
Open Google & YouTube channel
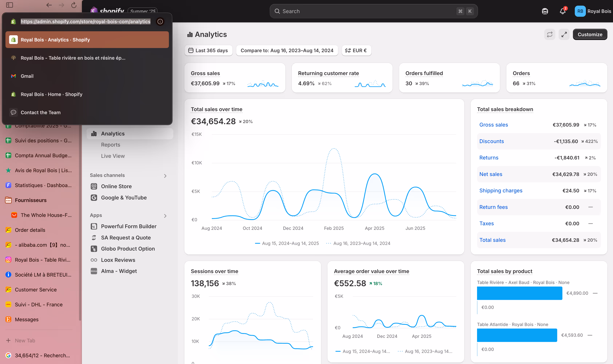tap(123, 197)
